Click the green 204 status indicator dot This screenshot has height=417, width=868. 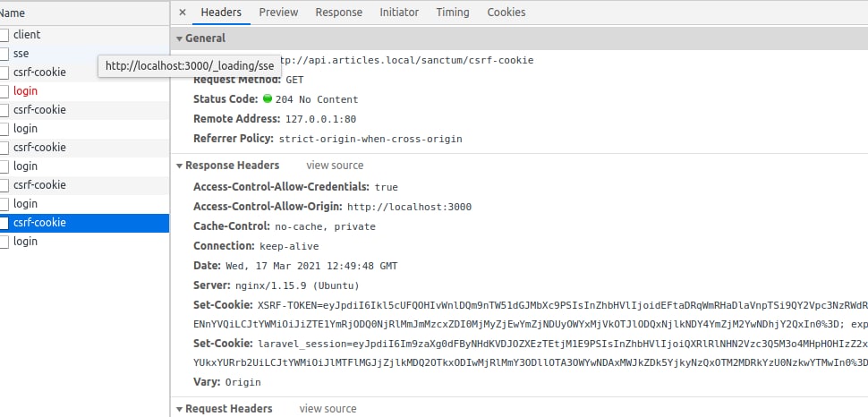(267, 98)
